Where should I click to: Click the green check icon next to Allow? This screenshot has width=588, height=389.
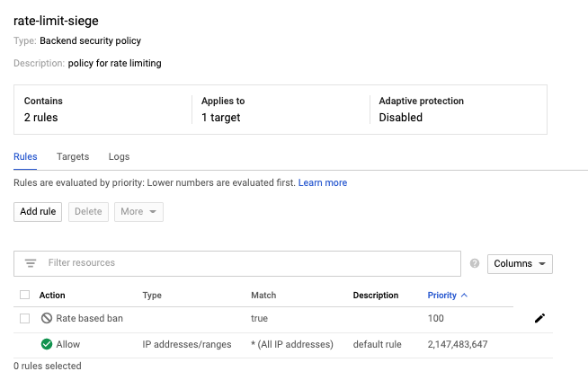coord(47,344)
